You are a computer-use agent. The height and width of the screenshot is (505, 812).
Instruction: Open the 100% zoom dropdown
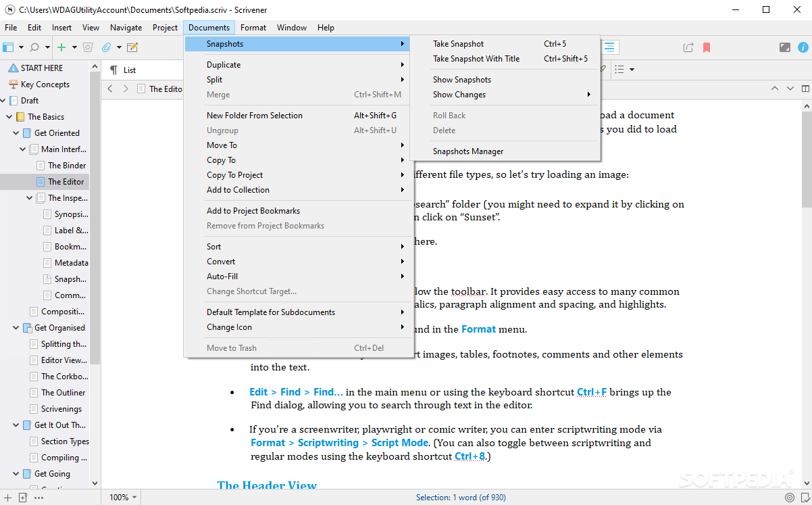(123, 497)
